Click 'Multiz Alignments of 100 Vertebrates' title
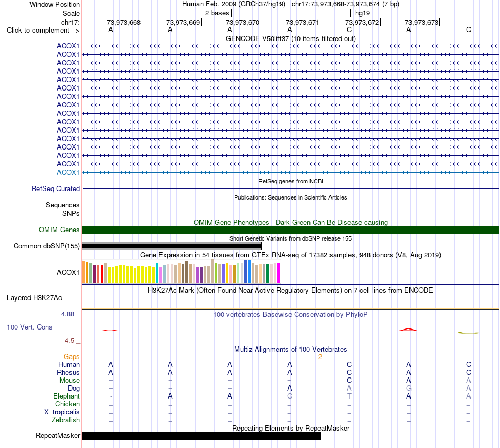Screen dimensions: 500x448 tap(291, 349)
